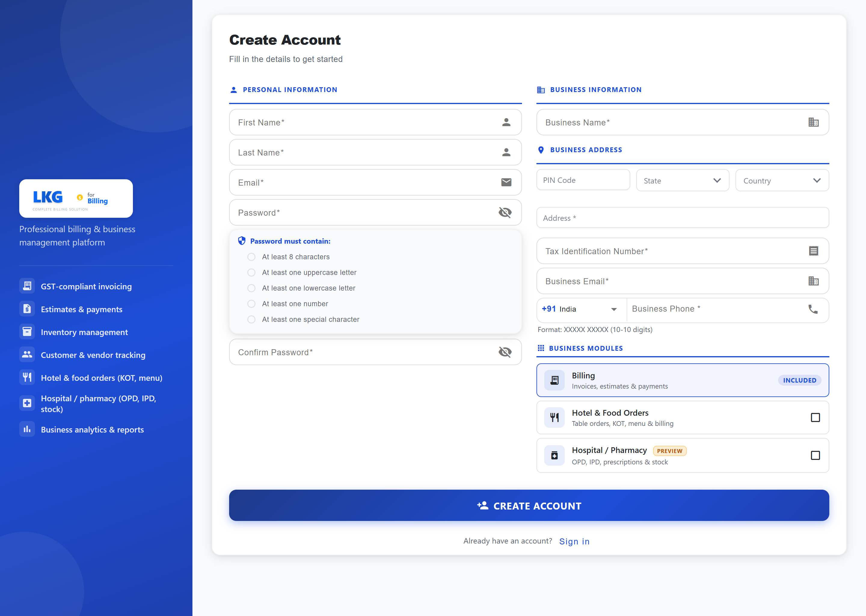
Task: Click the LKG for Billing logo
Action: coord(76,199)
